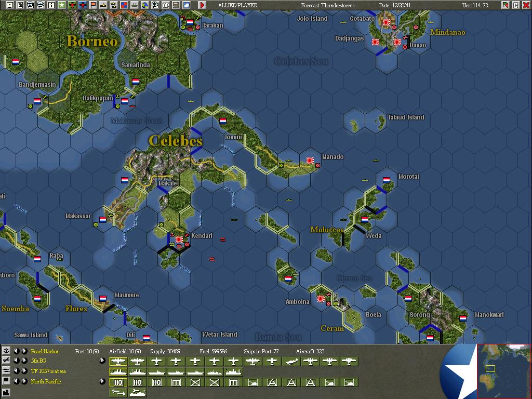Click the single yellow ship toolbar icon

(x=103, y=5)
